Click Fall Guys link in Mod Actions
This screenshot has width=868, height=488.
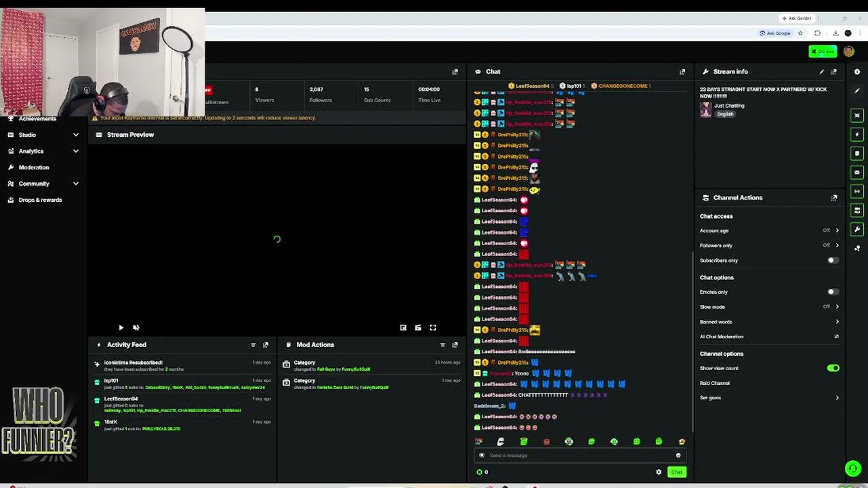tap(326, 369)
